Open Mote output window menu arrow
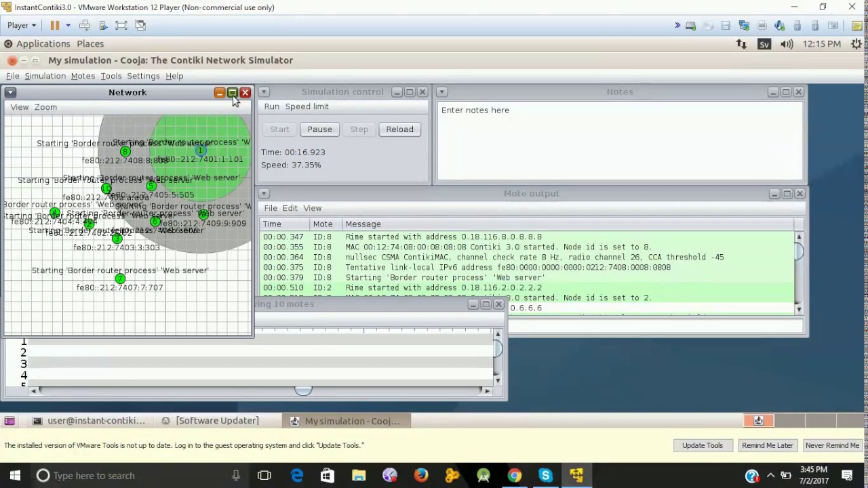 264,194
